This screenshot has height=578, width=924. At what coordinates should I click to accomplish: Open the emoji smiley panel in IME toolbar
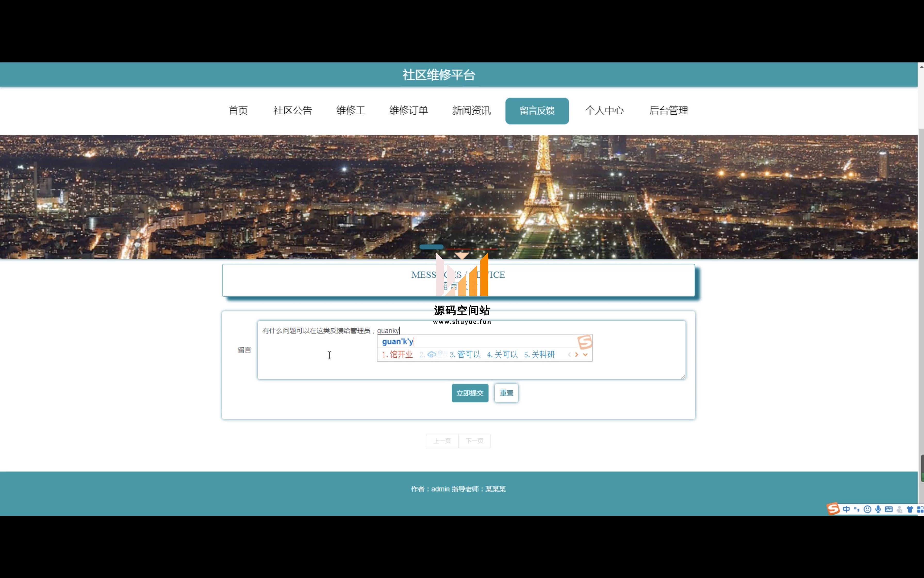867,509
